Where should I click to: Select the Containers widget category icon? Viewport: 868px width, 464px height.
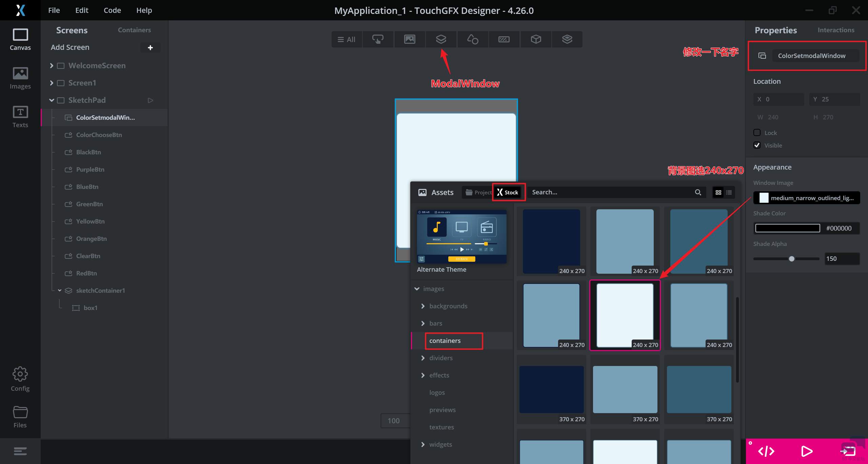pyautogui.click(x=441, y=39)
